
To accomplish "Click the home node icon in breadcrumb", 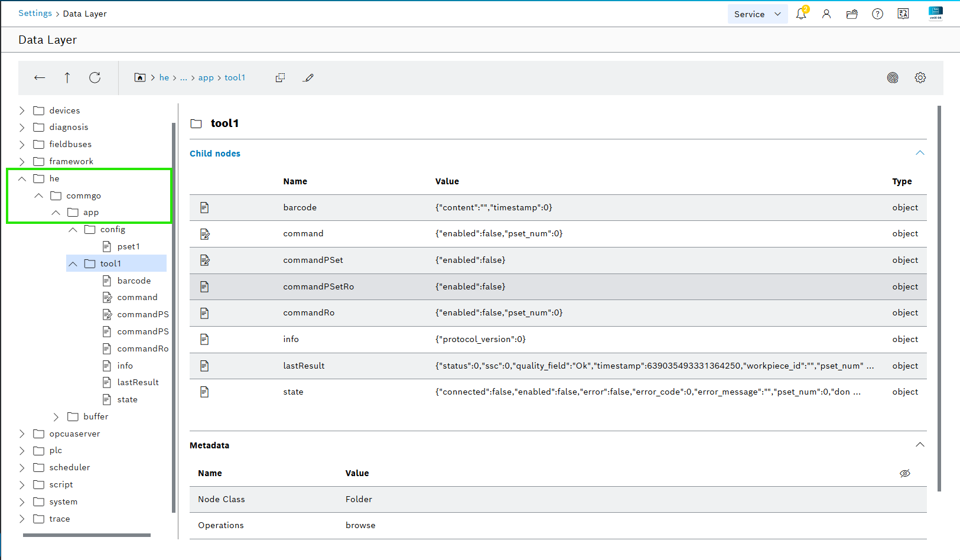I will click(x=140, y=77).
